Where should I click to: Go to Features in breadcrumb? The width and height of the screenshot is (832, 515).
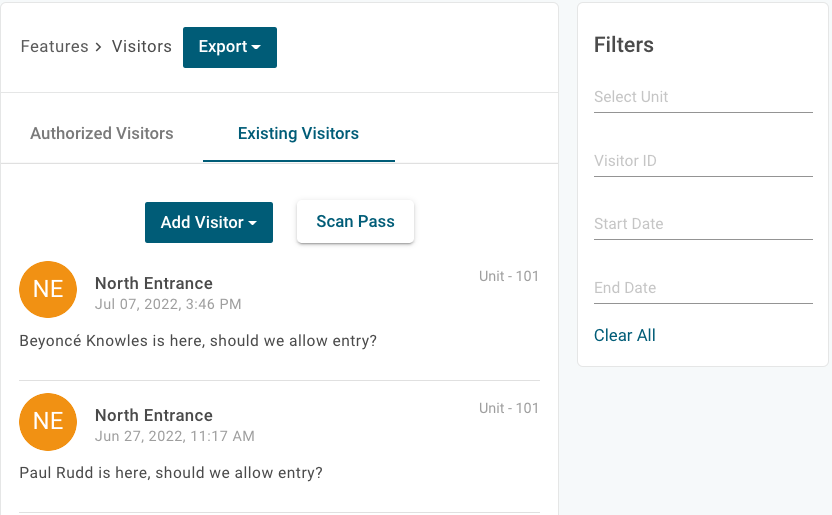[x=54, y=47]
